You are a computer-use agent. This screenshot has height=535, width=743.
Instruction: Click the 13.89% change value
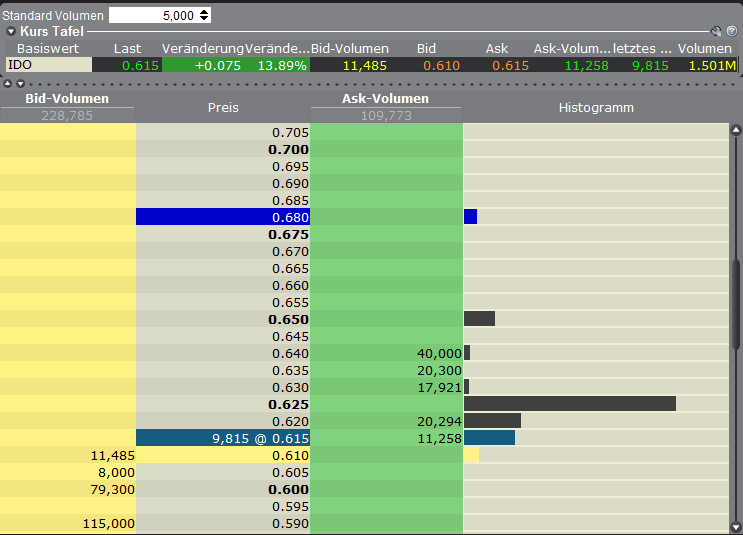[282, 65]
